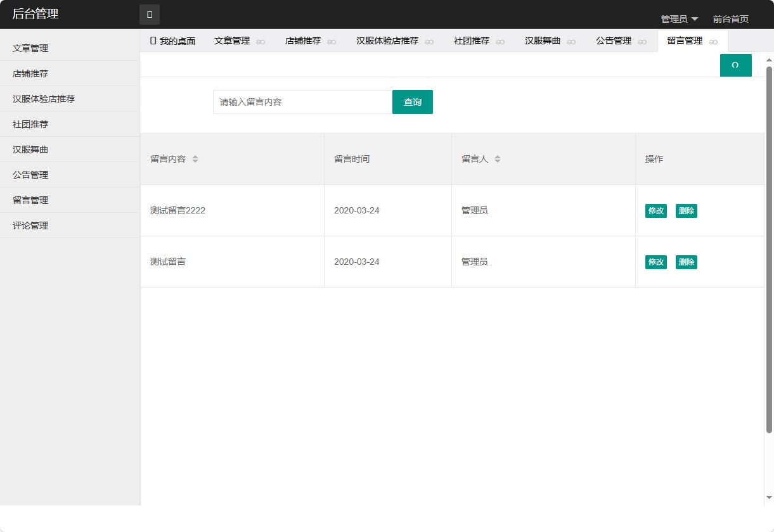Expand the 管理员 menu in top bar

tap(674, 18)
